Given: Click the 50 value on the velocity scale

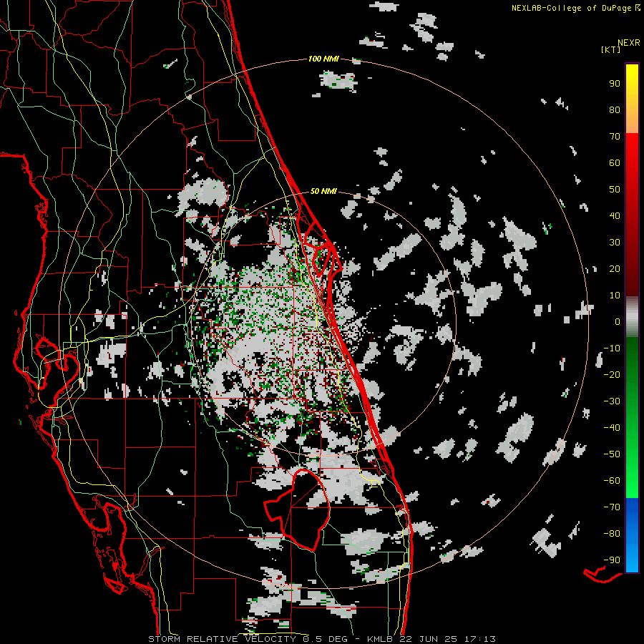Looking at the screenshot, I should click(x=615, y=190).
